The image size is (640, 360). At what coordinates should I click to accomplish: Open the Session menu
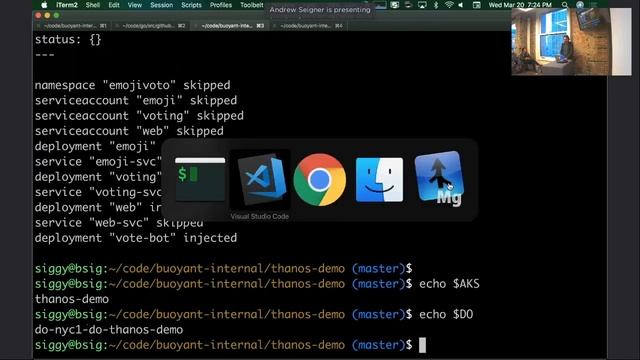(x=162, y=5)
